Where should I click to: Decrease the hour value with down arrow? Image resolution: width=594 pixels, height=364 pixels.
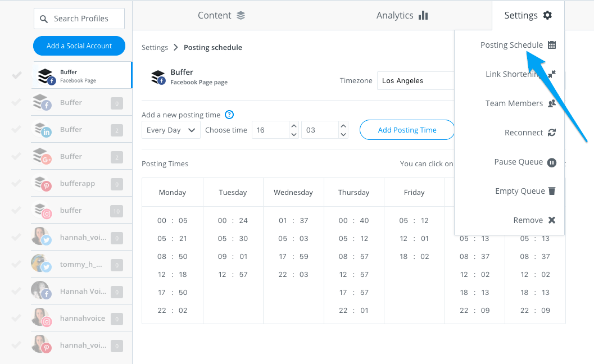click(x=293, y=134)
